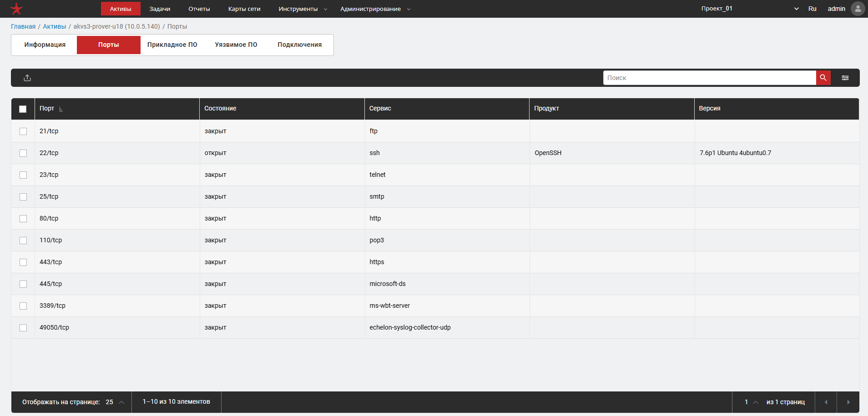Check the 49050/tcp row checkbox
The image size is (868, 416).
(x=23, y=328)
